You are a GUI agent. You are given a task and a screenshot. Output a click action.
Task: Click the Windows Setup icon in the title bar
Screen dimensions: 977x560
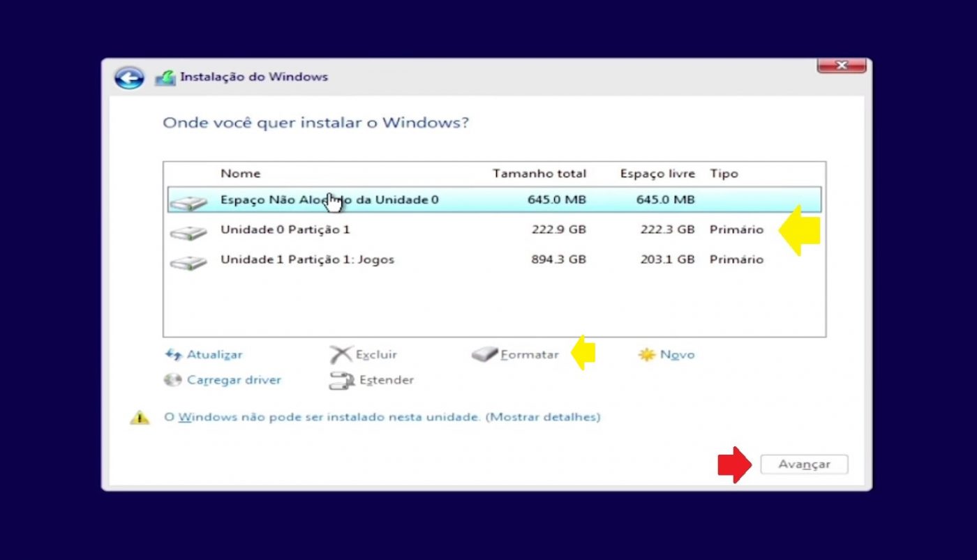tap(165, 77)
